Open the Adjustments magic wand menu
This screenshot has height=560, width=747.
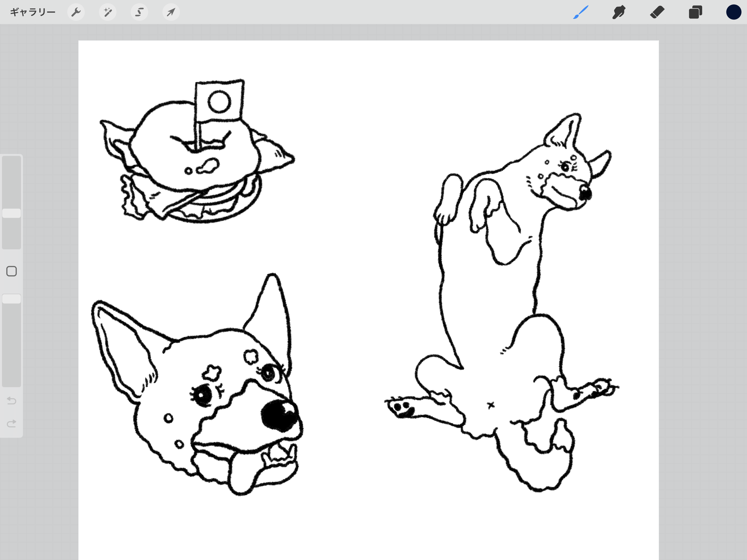[108, 13]
